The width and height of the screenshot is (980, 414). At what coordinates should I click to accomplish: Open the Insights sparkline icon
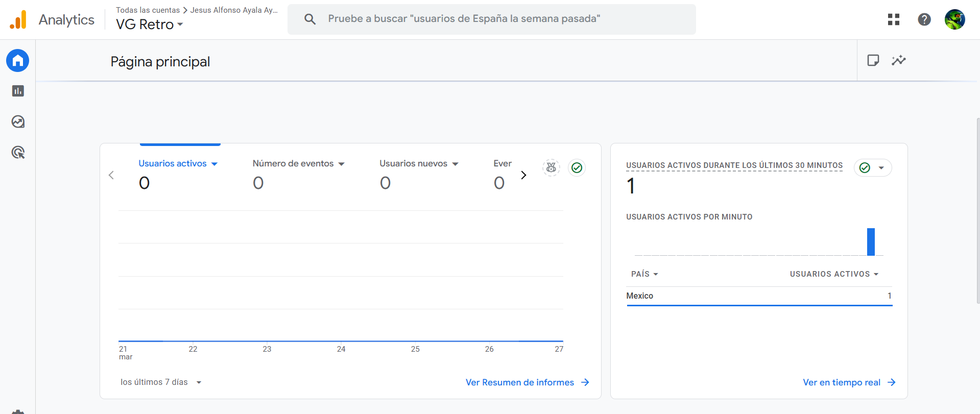pyautogui.click(x=899, y=60)
